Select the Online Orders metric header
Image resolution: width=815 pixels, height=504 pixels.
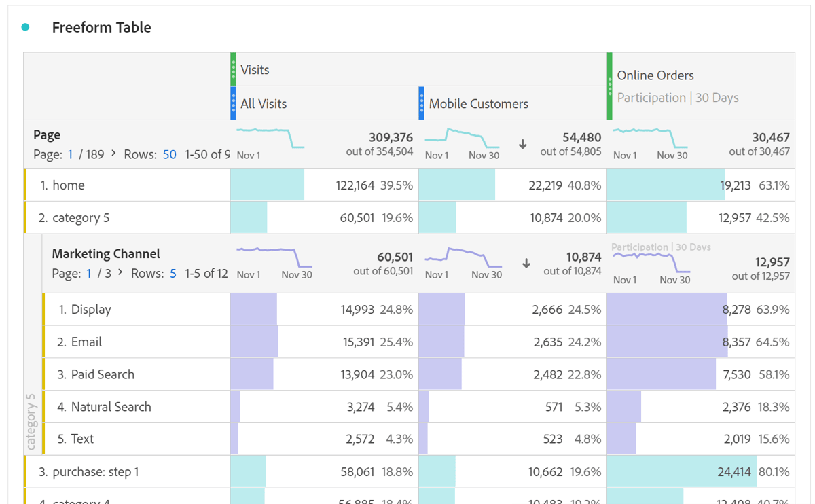pyautogui.click(x=654, y=75)
